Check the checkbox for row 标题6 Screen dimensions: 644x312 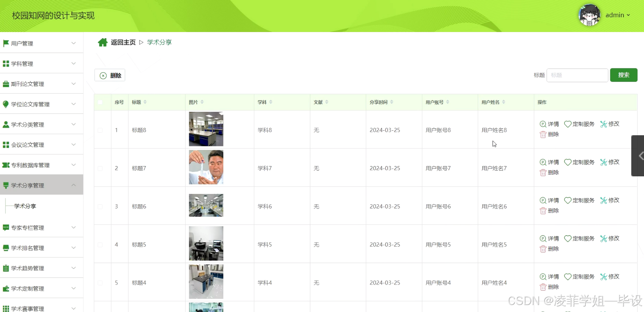tap(100, 207)
